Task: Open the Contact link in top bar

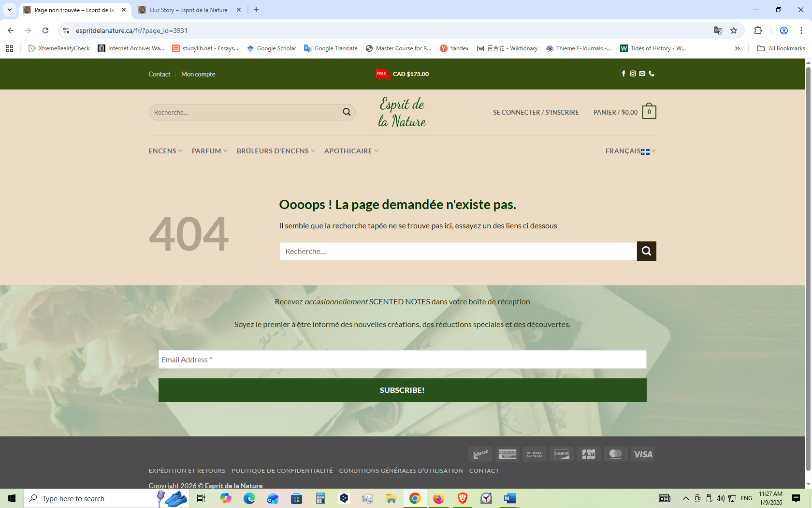Action: tap(159, 74)
